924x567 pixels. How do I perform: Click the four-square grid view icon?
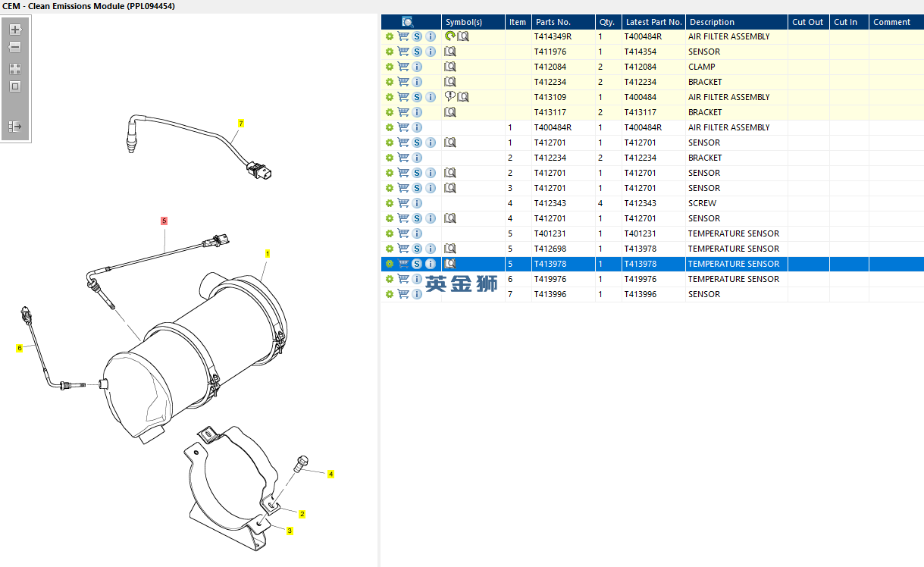pos(15,69)
